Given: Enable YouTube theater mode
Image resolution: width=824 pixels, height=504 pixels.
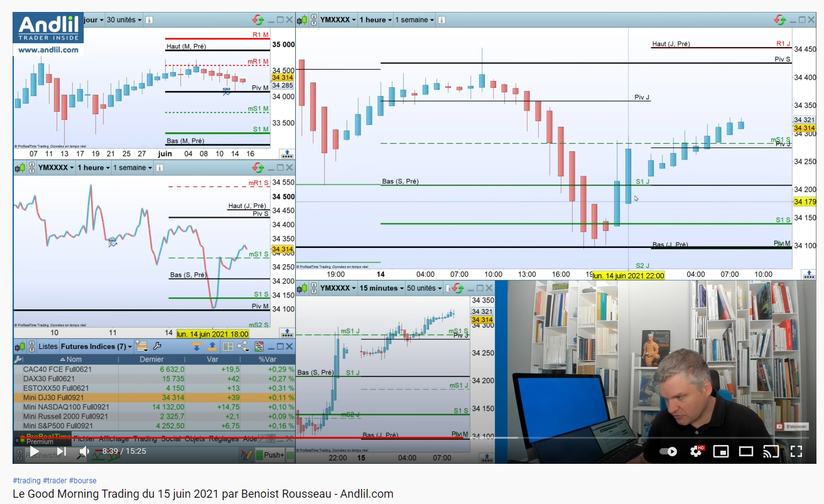Looking at the screenshot, I should pos(745,451).
